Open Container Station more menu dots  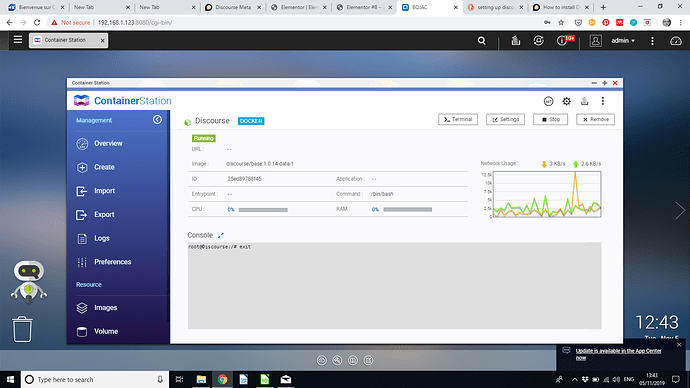click(602, 101)
